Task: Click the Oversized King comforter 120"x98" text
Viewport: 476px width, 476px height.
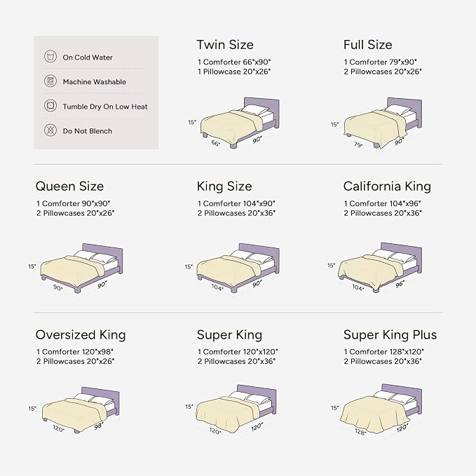Action: tap(75, 352)
